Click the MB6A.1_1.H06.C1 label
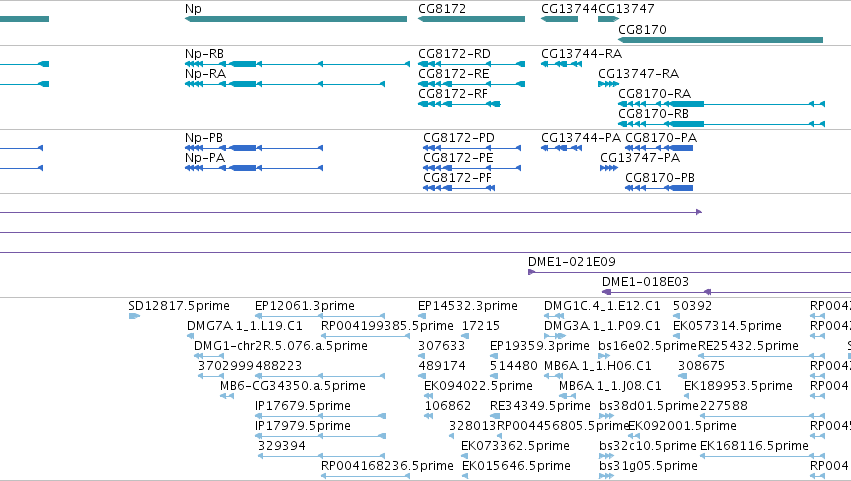The width and height of the screenshot is (851, 481). click(598, 366)
